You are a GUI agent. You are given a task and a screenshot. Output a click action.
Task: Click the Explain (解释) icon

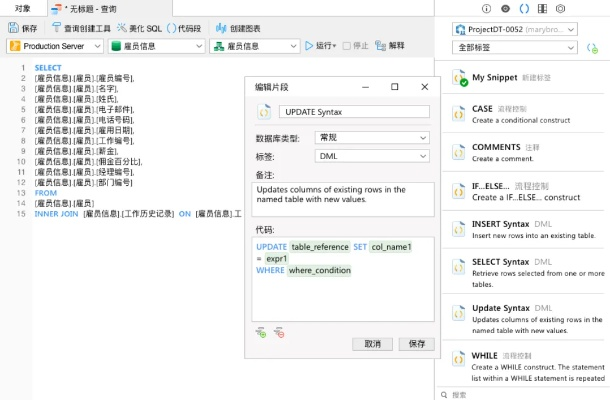(390, 46)
